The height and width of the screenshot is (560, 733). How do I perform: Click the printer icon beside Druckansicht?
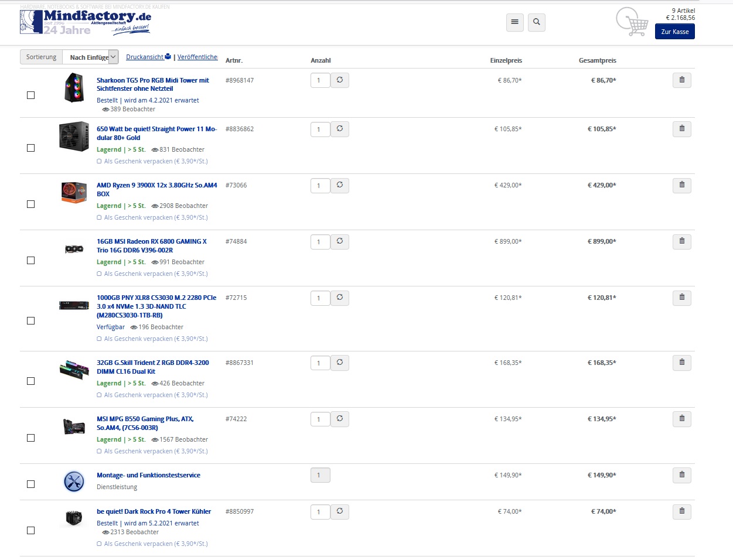pos(168,57)
